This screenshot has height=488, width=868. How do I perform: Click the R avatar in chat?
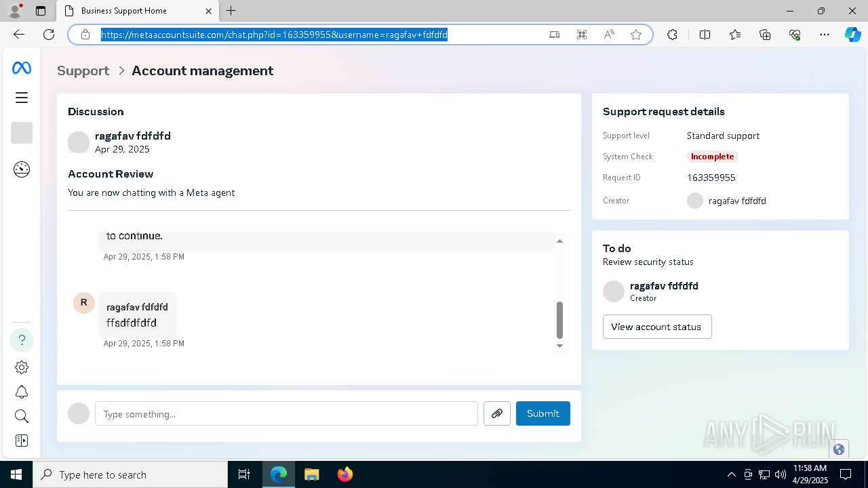click(84, 302)
